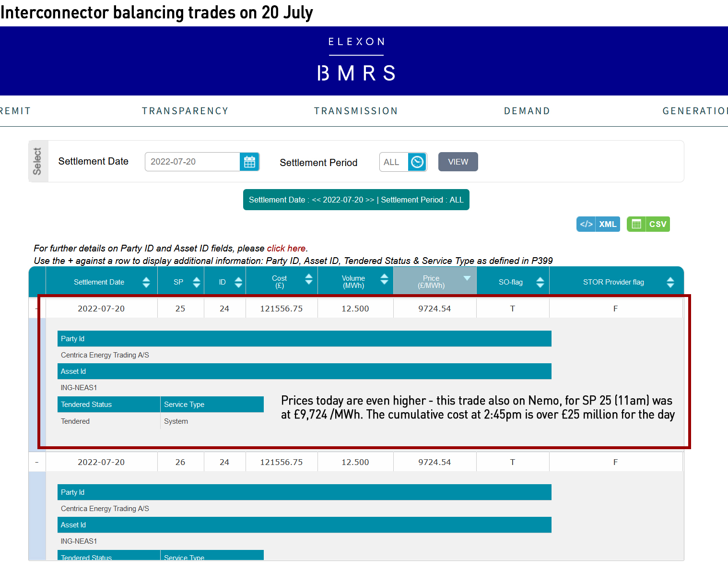Select the 9724.54 price in SP 26 row
The width and height of the screenshot is (728, 572).
[x=434, y=462]
